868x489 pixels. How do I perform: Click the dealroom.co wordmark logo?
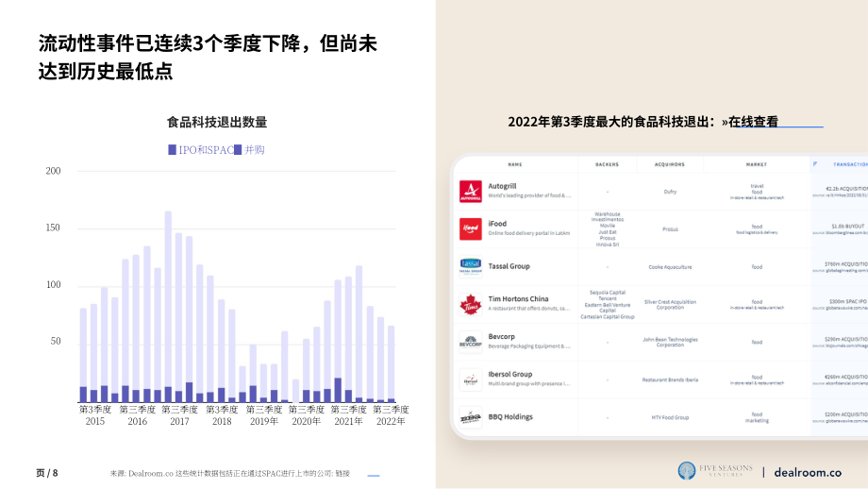808,472
